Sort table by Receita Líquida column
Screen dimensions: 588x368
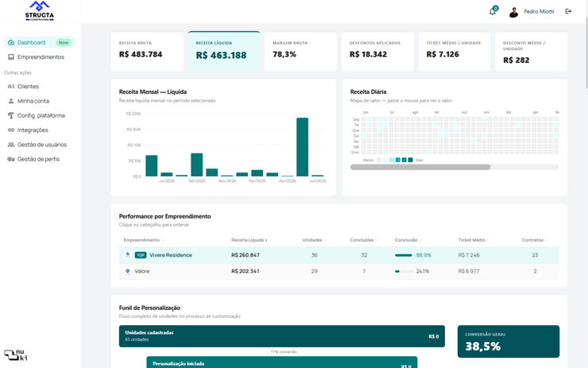250,240
